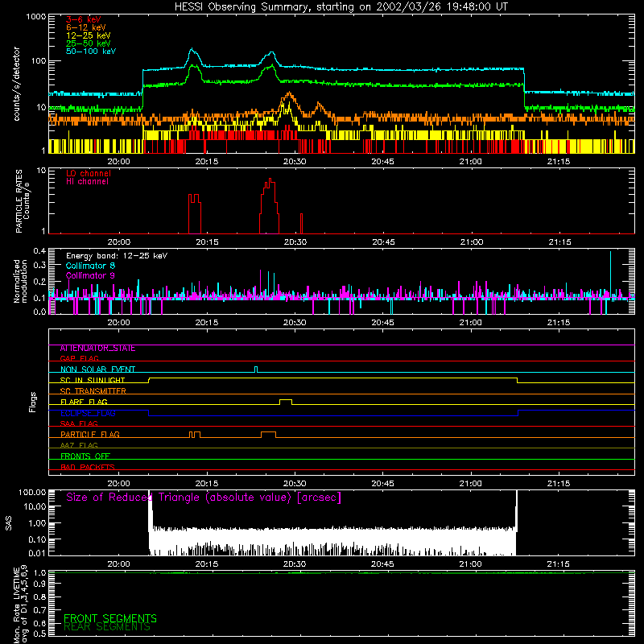This screenshot has height=644, width=644.
Task: Click the SAS axis label
Action: (9, 522)
